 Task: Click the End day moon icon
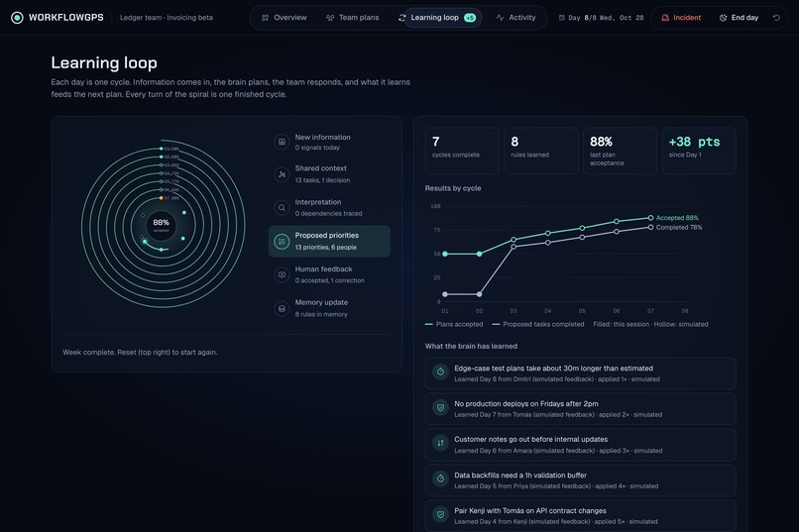coord(723,18)
